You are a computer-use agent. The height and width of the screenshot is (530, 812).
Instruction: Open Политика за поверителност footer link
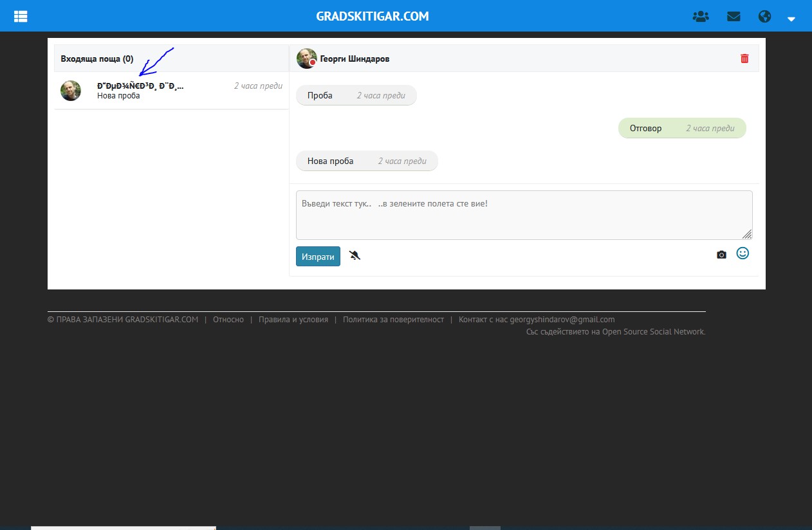click(x=393, y=320)
